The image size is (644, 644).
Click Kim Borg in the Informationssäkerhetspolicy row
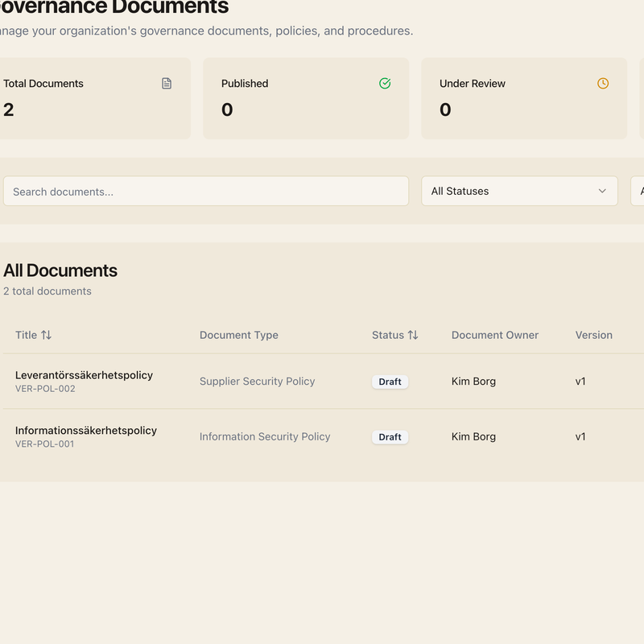coord(473,436)
